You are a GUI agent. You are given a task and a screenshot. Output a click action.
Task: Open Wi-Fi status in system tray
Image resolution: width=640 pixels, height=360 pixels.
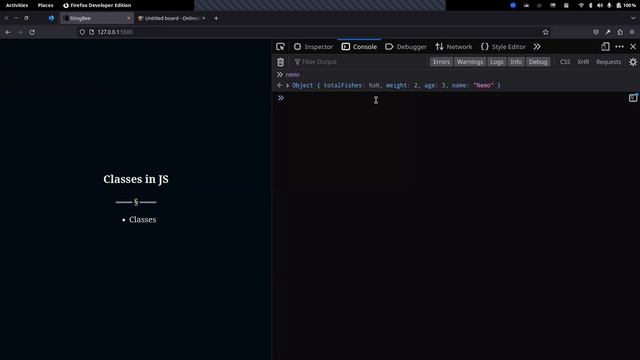click(x=581, y=5)
